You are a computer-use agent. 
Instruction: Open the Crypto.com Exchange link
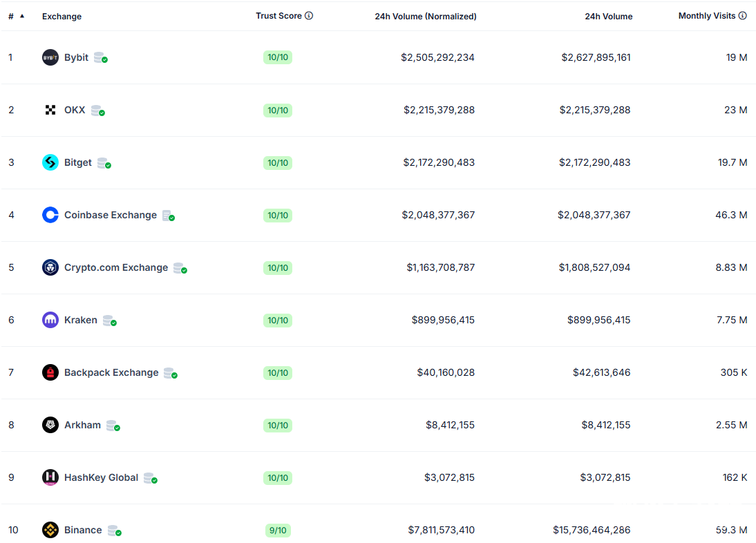[x=115, y=267]
